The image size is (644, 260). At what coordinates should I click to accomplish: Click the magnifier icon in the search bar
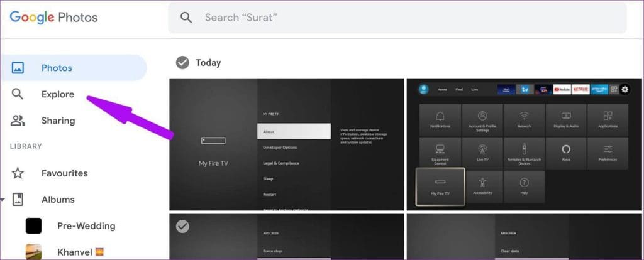(186, 18)
